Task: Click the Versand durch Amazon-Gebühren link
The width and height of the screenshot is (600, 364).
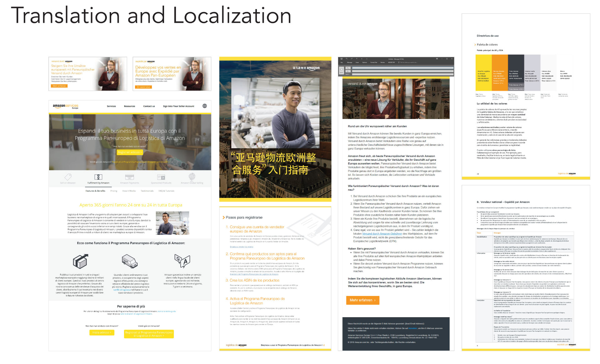Action: click(x=382, y=234)
